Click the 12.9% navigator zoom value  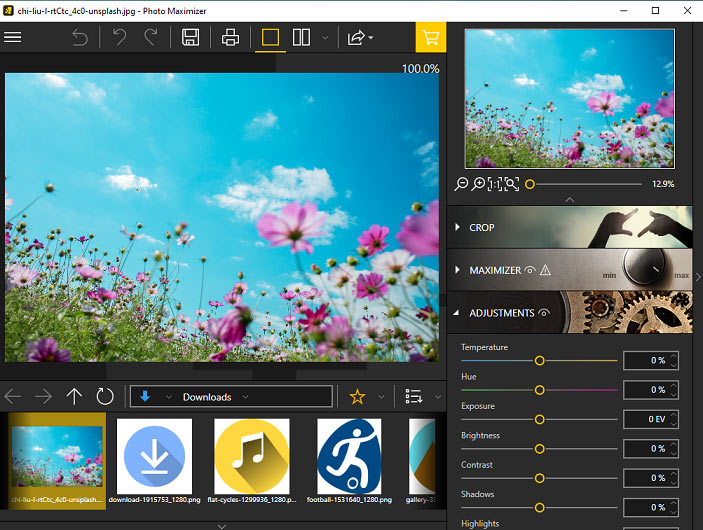click(x=663, y=184)
